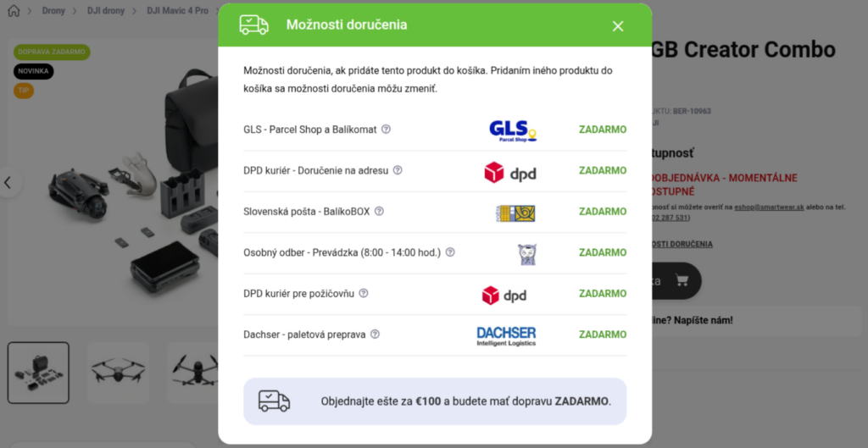
Task: Show info for DPD kuriér address delivery
Action: [398, 169]
